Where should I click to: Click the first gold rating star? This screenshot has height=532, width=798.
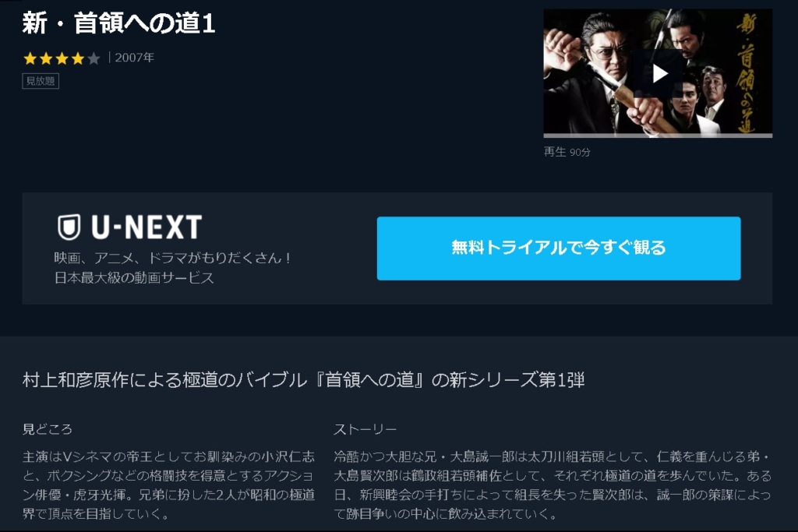(x=30, y=58)
